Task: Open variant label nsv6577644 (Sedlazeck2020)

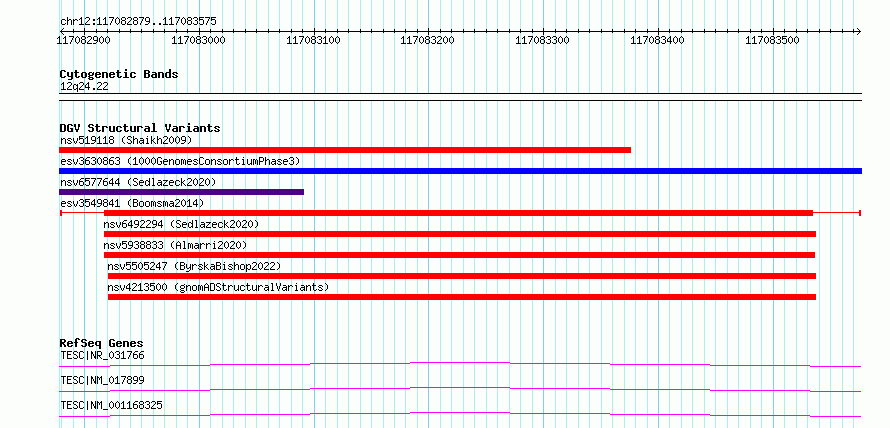Action: pos(138,182)
